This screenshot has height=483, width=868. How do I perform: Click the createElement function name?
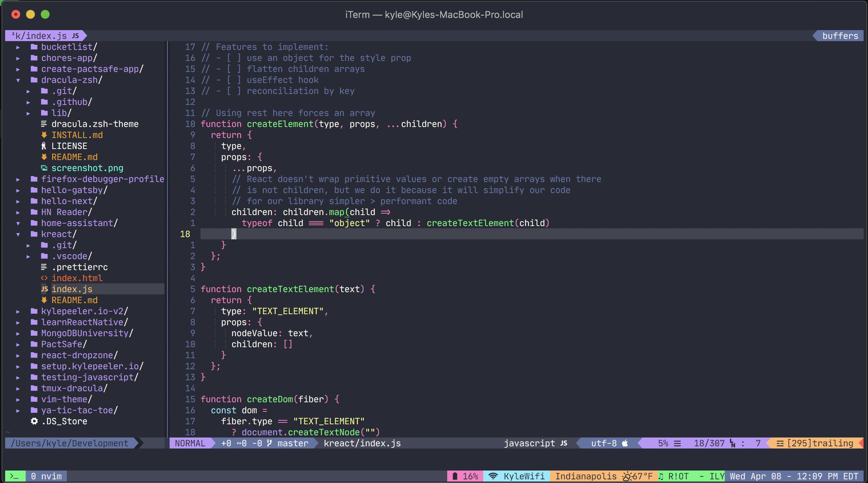tap(280, 124)
